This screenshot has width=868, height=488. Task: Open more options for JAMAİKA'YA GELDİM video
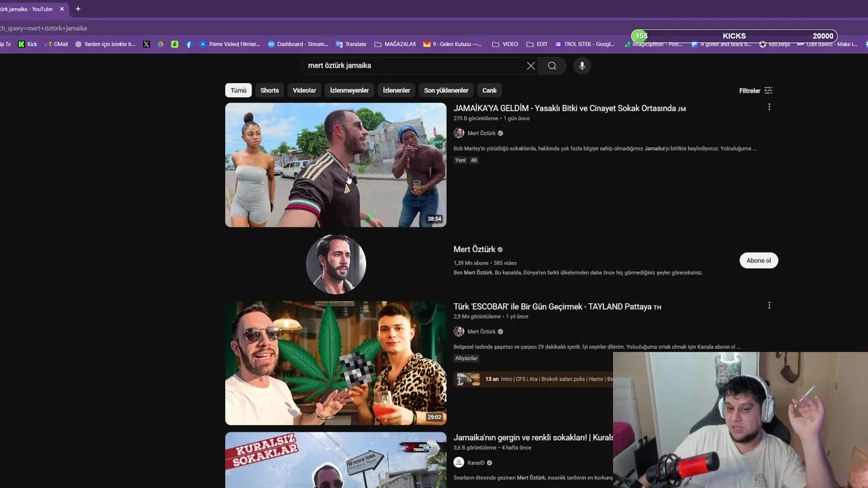click(x=769, y=107)
